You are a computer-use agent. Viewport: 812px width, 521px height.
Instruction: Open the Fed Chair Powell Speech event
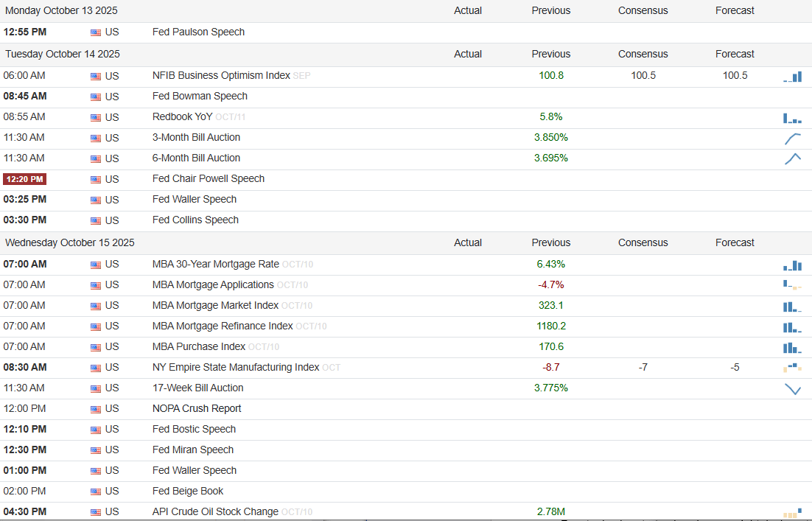tap(208, 179)
